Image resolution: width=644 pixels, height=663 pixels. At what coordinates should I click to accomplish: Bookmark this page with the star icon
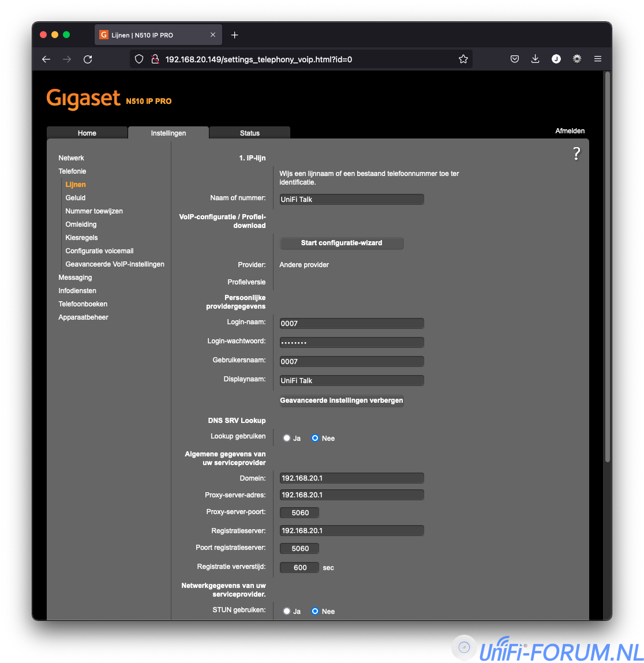click(x=463, y=59)
